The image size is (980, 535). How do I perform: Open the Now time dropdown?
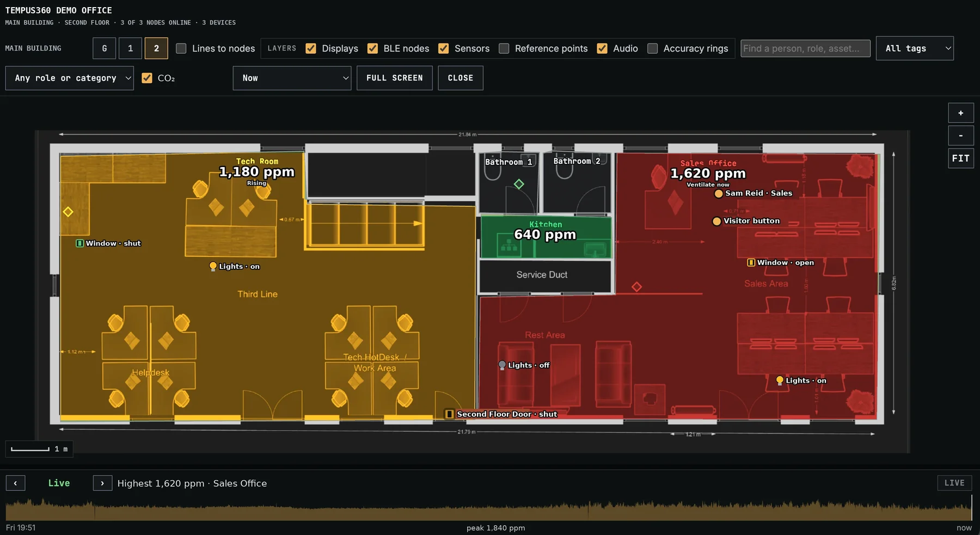[x=292, y=78]
